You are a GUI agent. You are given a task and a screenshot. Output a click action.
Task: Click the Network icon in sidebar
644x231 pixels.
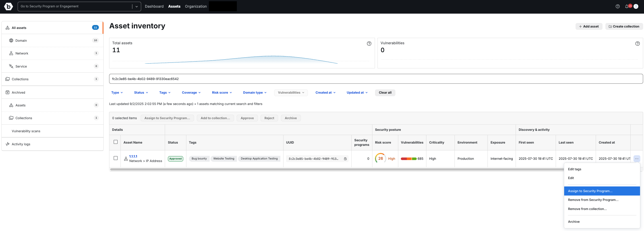click(x=11, y=53)
